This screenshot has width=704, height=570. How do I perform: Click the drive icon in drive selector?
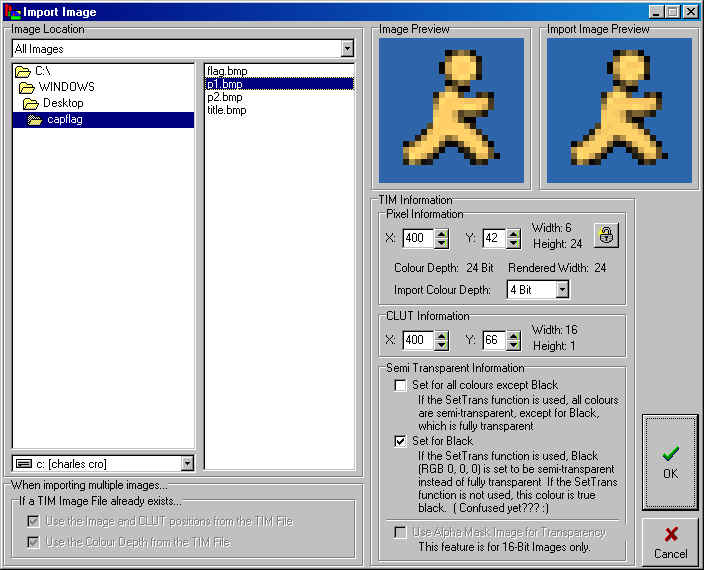point(24,464)
